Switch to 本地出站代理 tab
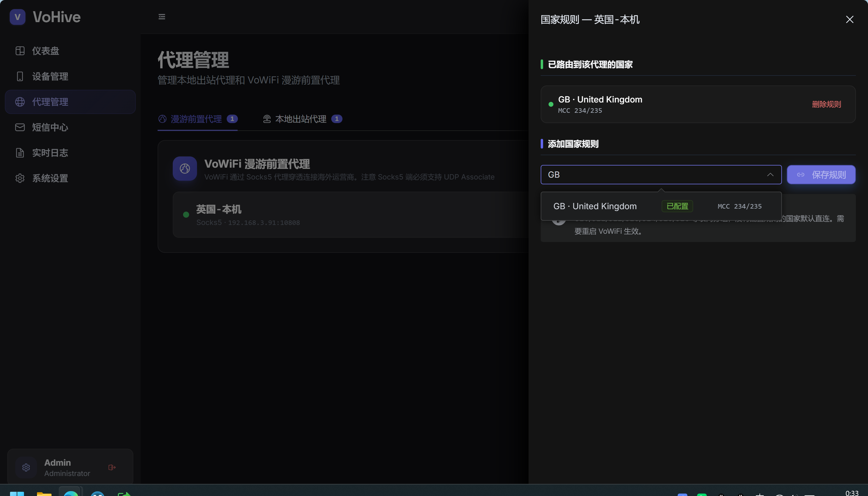Viewport: 868px width, 496px height. pyautogui.click(x=302, y=119)
